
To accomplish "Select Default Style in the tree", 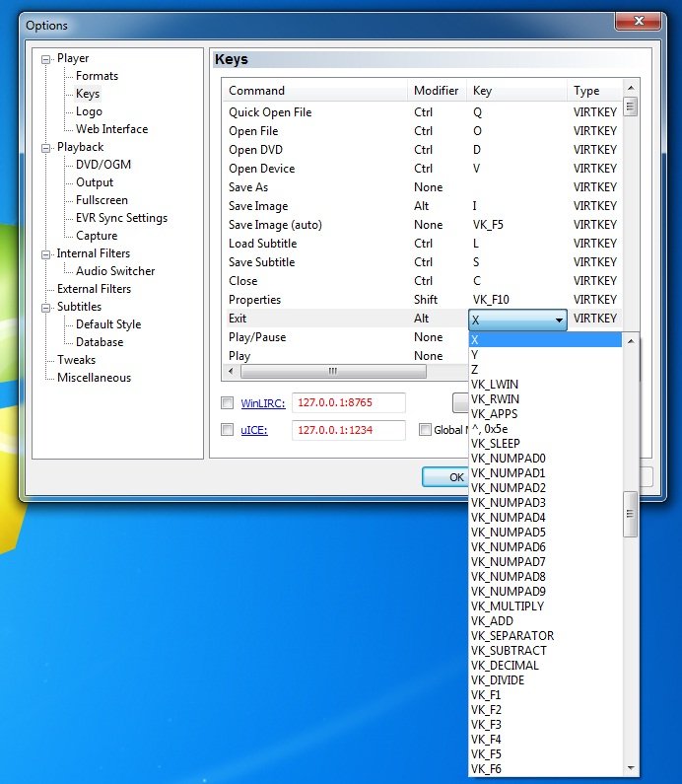I will pos(108,324).
